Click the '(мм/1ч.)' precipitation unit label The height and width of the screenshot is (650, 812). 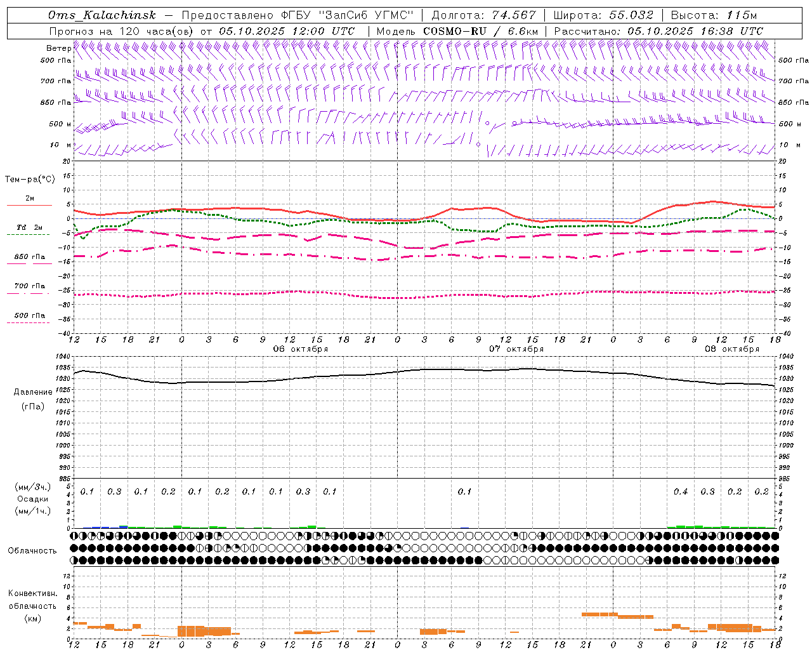pyautogui.click(x=33, y=511)
